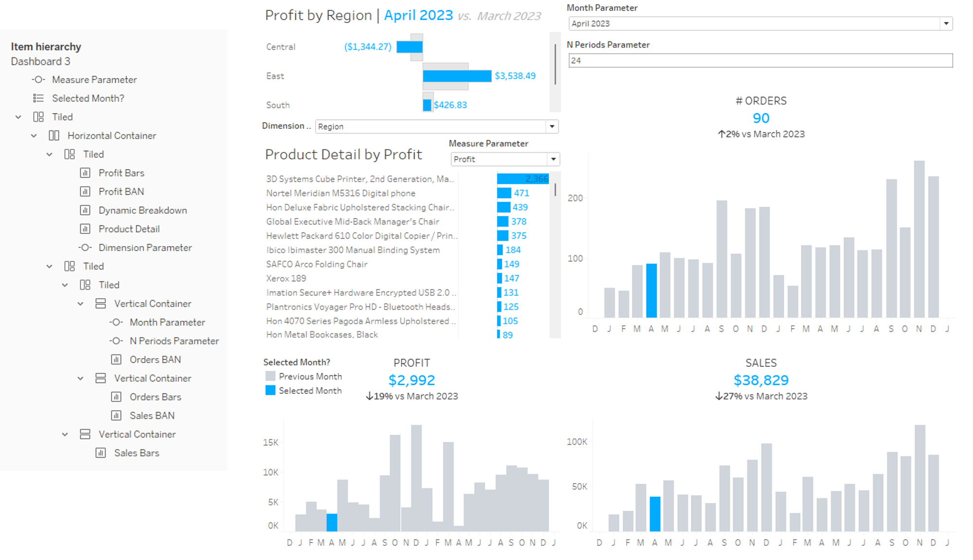Click the Dimension Parameter icon in hierarchy

tap(85, 248)
